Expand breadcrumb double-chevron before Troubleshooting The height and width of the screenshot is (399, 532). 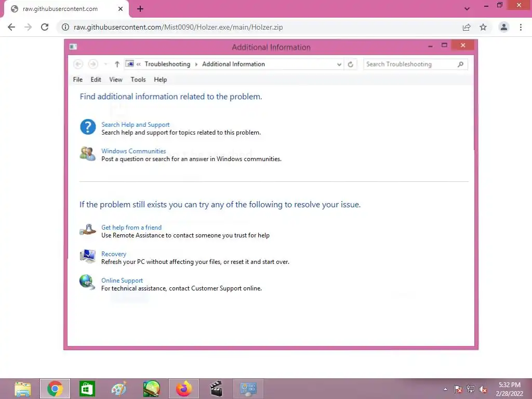(x=138, y=64)
